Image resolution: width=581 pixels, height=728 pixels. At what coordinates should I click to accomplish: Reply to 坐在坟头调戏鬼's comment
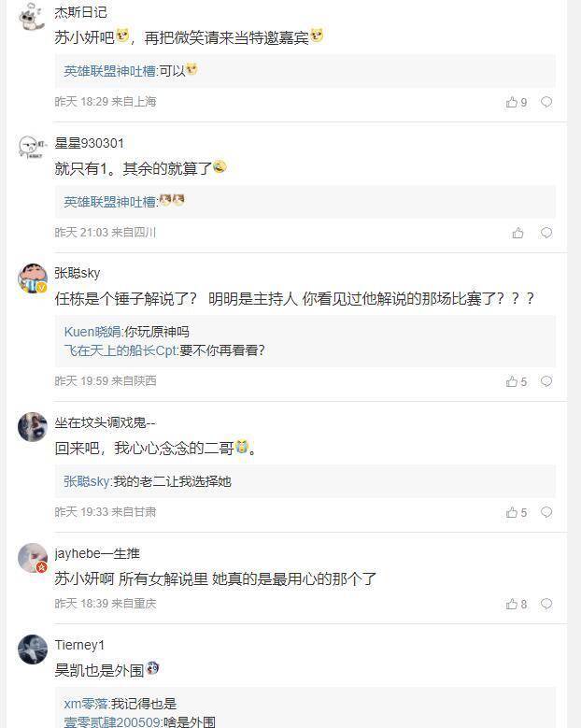546,512
